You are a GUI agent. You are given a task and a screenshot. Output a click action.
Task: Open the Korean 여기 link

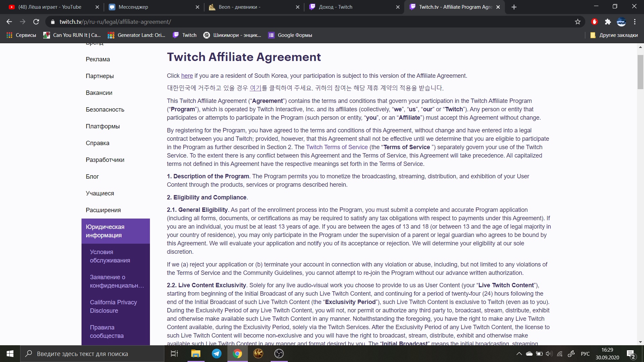coord(256,88)
